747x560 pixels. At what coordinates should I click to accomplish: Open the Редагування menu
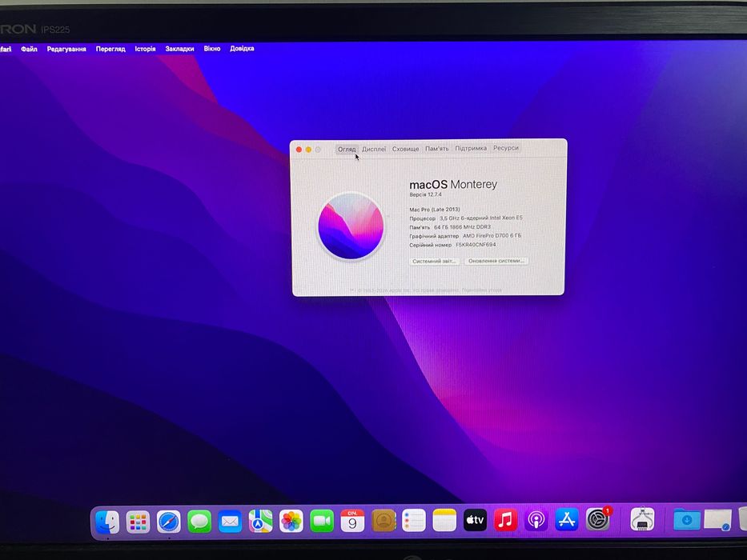click(66, 49)
